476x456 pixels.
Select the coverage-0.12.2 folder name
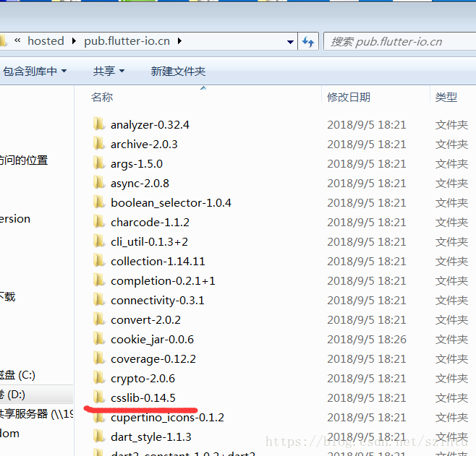tap(153, 359)
